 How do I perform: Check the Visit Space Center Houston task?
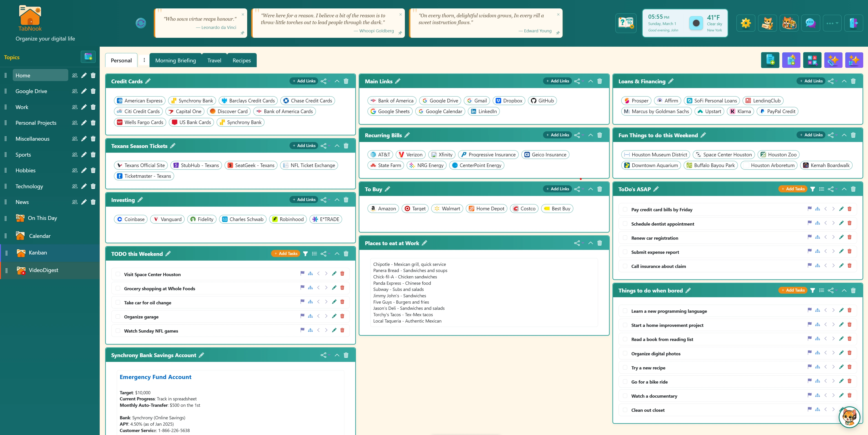(118, 274)
